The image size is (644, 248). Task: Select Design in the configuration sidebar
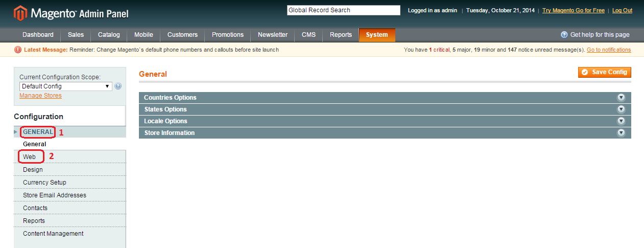pyautogui.click(x=70, y=170)
